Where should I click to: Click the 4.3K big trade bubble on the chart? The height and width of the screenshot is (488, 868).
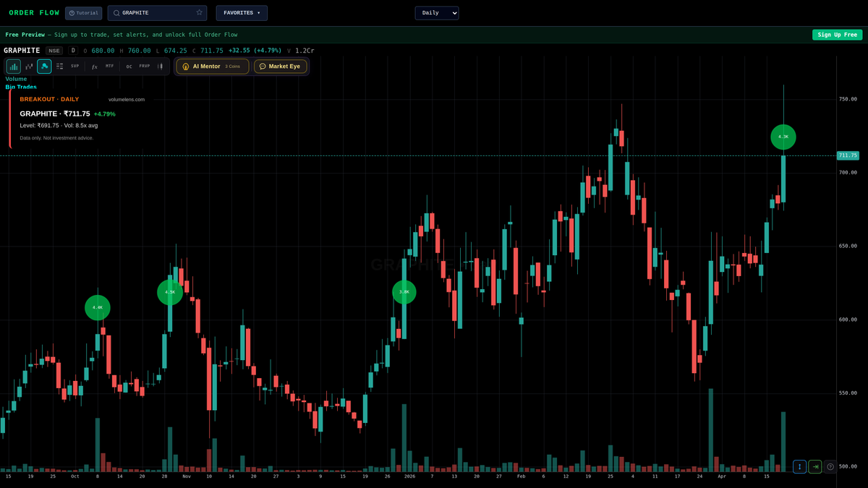pyautogui.click(x=783, y=136)
